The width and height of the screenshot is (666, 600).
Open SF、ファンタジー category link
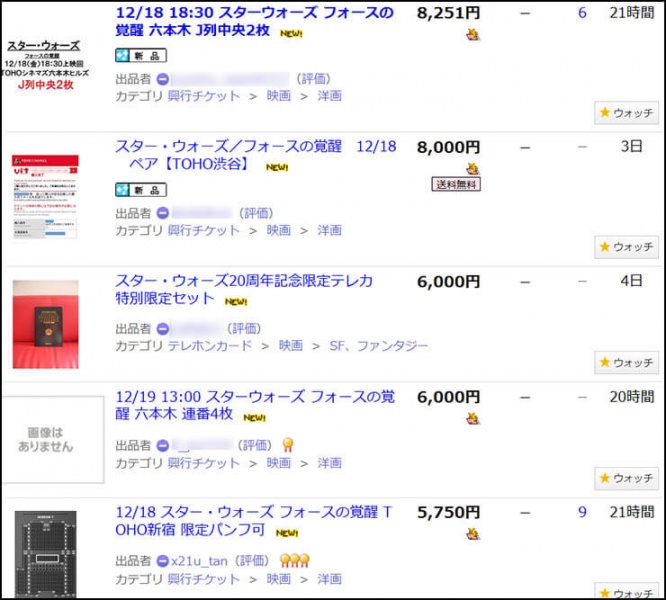pos(378,346)
